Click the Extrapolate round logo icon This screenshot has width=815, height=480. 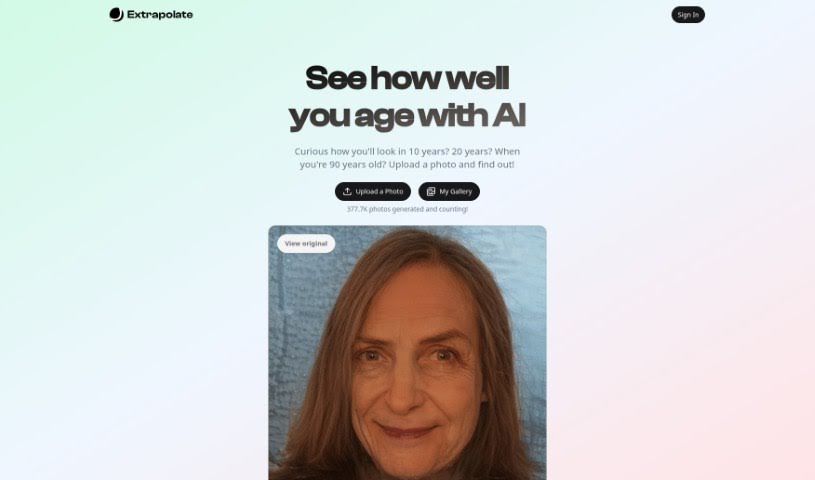tap(116, 15)
